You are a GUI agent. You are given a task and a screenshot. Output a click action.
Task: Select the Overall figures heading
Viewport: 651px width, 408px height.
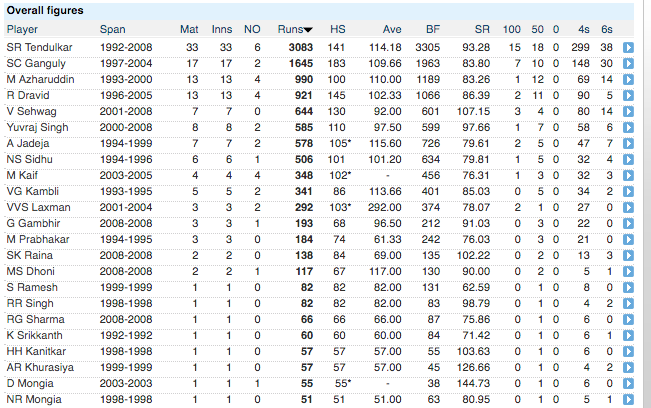tap(45, 10)
